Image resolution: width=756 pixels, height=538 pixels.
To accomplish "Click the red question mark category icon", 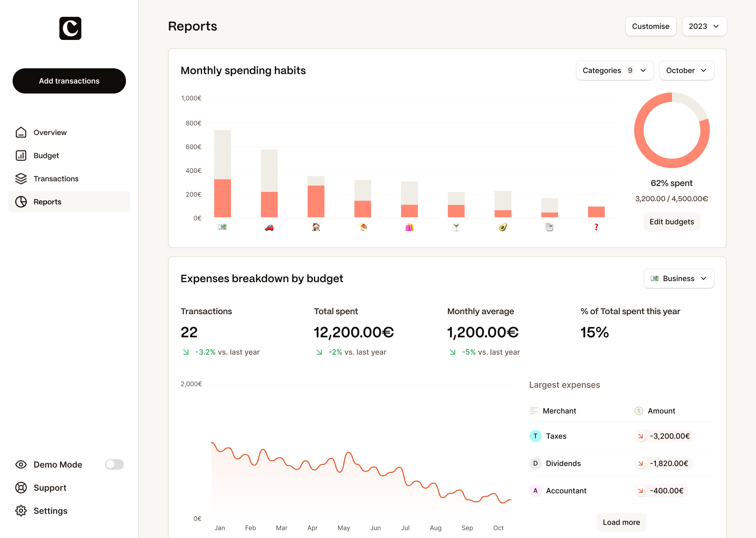I will tap(596, 227).
